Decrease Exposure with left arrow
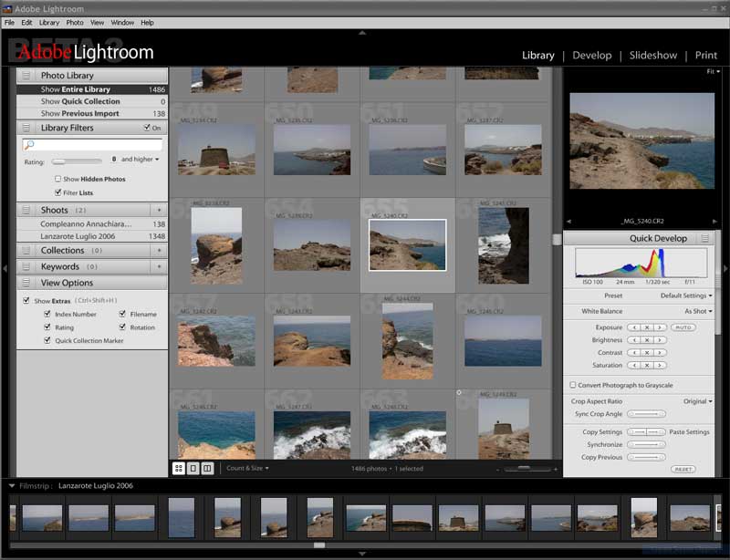 click(x=634, y=327)
